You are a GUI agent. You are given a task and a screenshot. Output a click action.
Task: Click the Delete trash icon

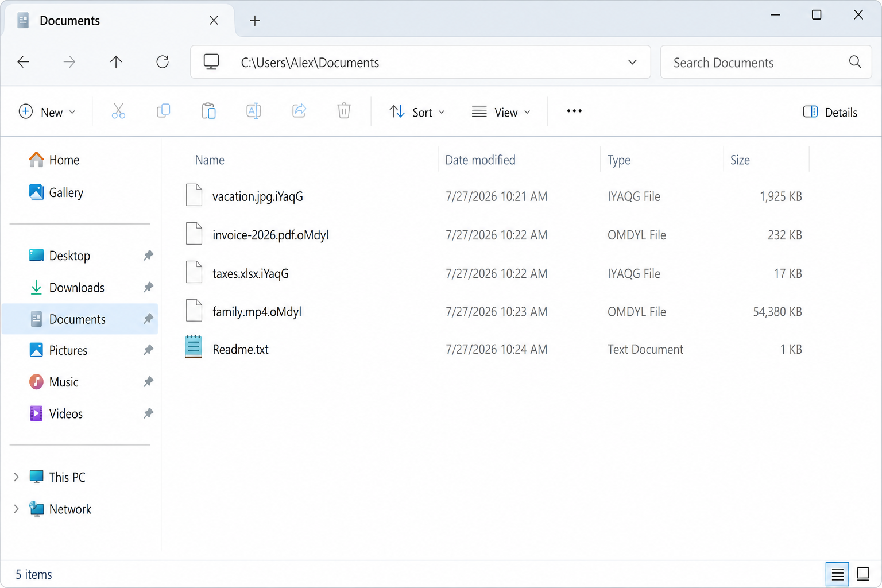(x=344, y=111)
